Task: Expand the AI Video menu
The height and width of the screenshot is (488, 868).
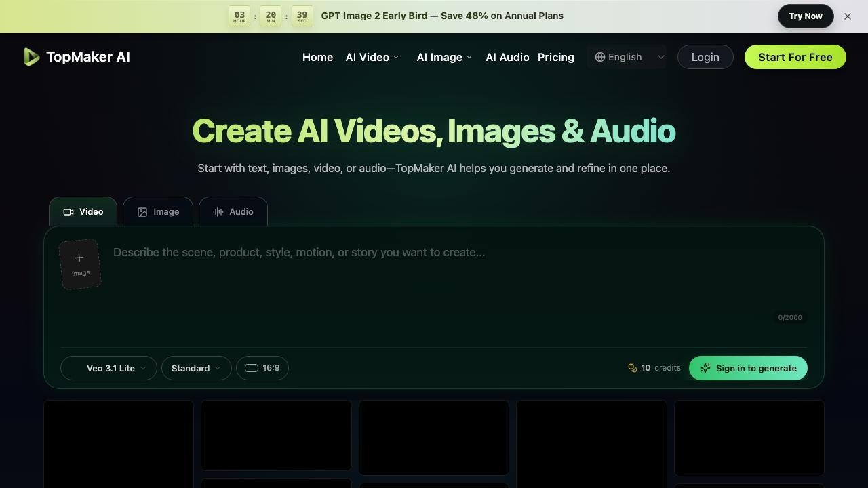Action: [x=372, y=57]
